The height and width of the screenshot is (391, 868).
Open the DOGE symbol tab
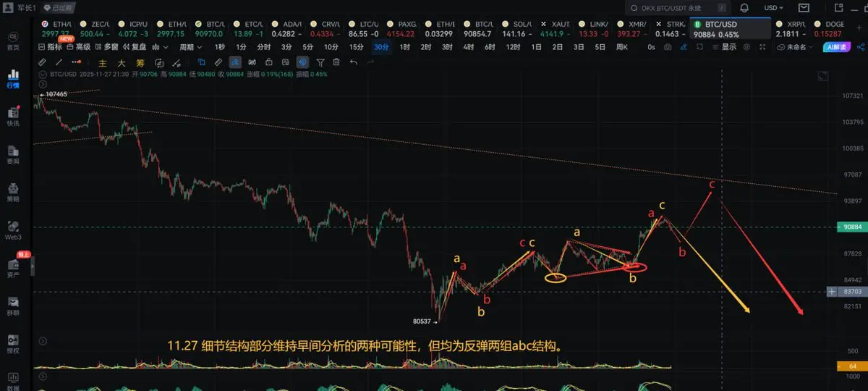click(829, 29)
